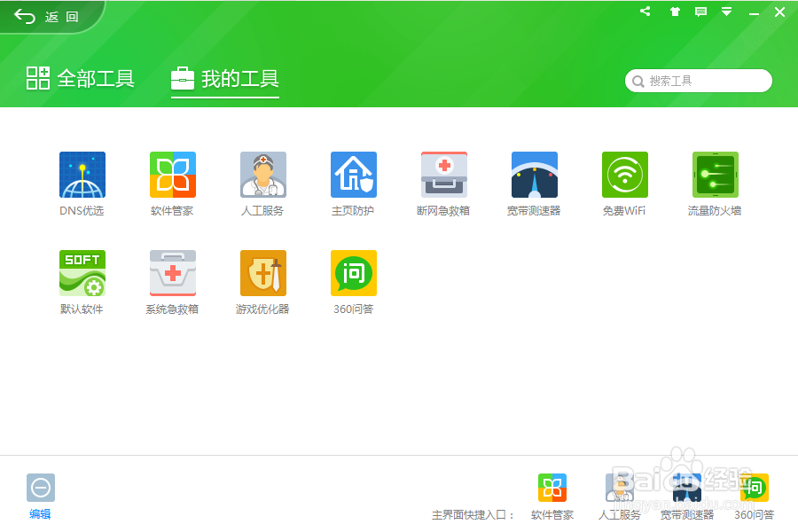Screen dimensions: 798x532
Task: Minimize the window
Action: [755, 12]
